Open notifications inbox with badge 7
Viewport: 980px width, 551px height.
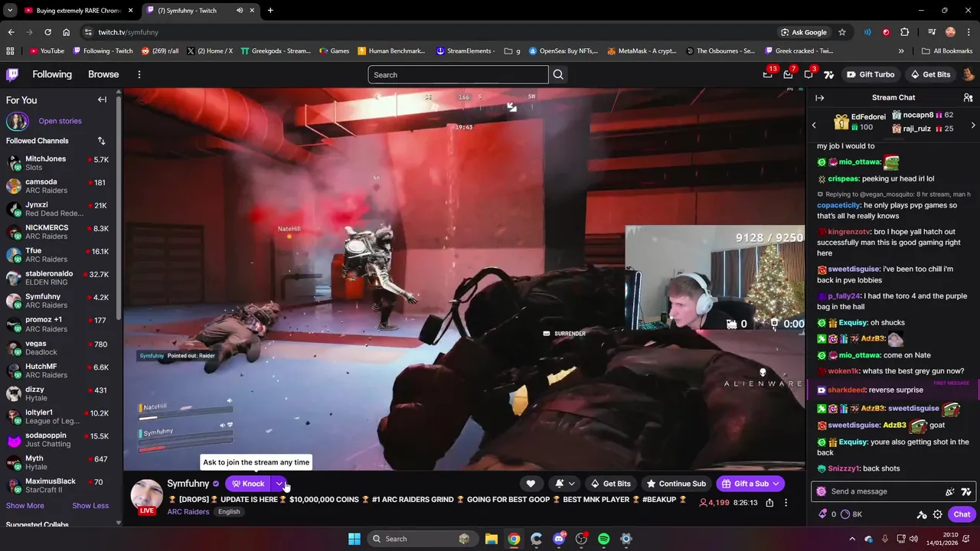788,74
